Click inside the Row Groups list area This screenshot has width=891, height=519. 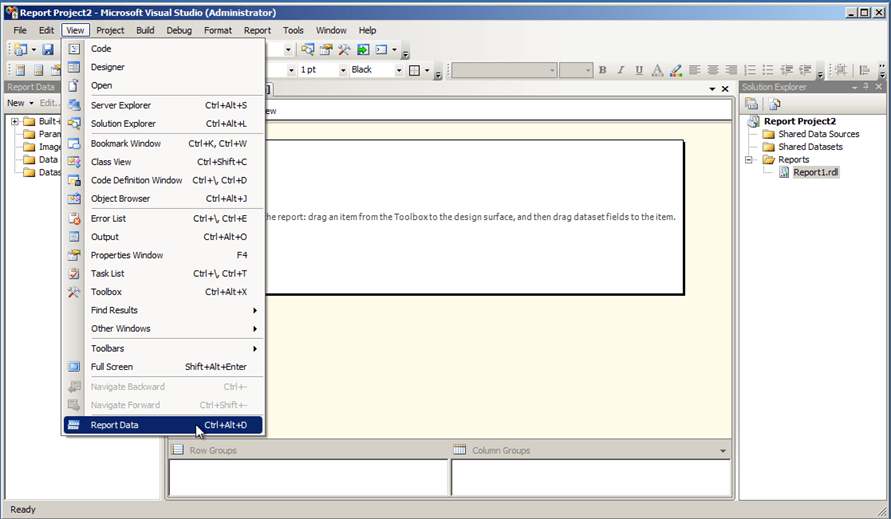point(309,477)
